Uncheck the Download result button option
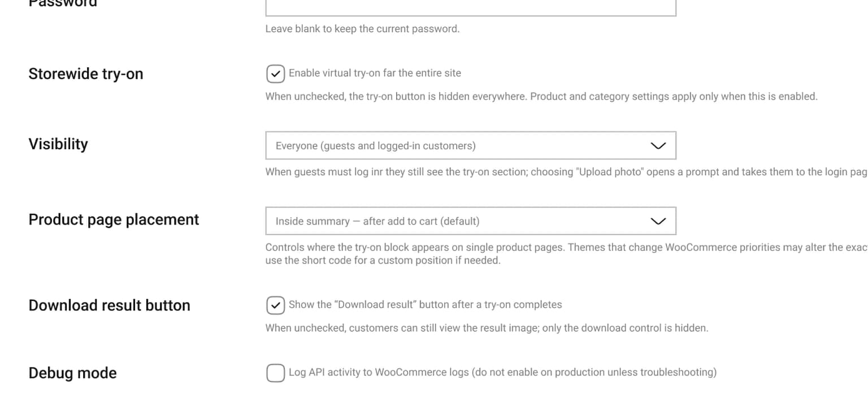The width and height of the screenshot is (868, 406). tap(275, 305)
